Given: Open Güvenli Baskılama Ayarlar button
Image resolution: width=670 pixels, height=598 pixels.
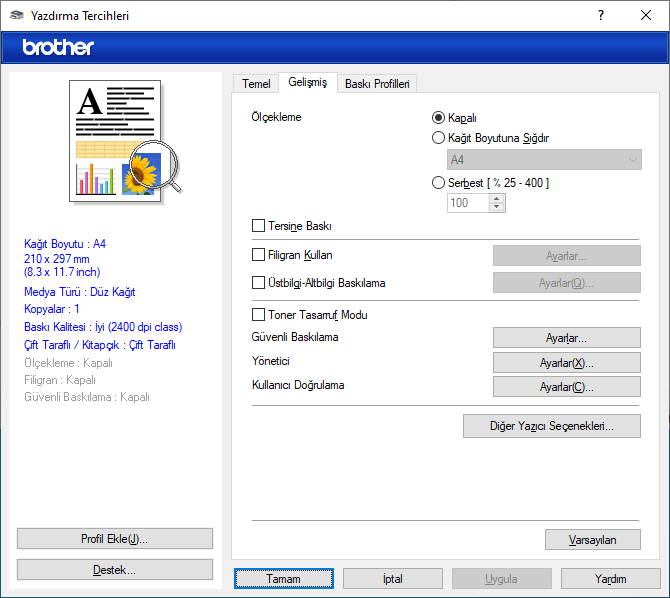Looking at the screenshot, I should (566, 338).
